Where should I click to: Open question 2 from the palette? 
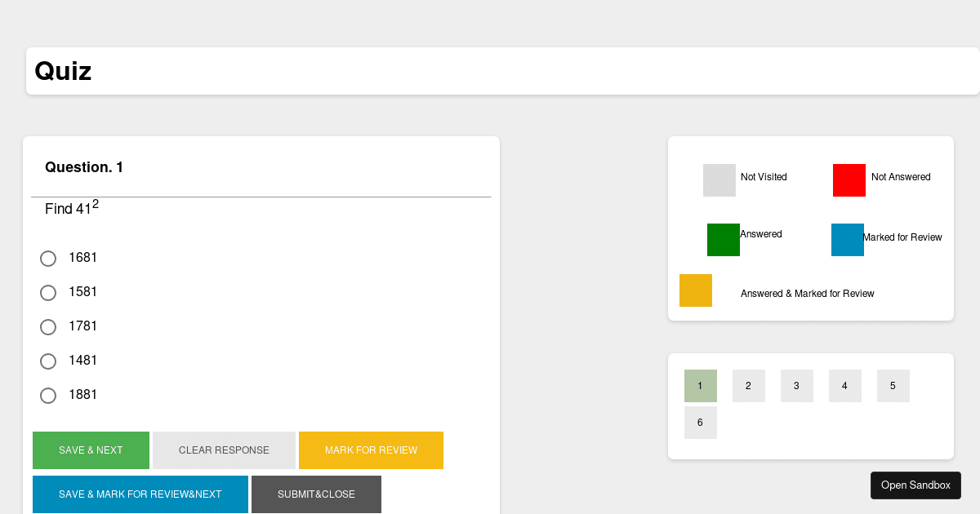click(x=748, y=385)
